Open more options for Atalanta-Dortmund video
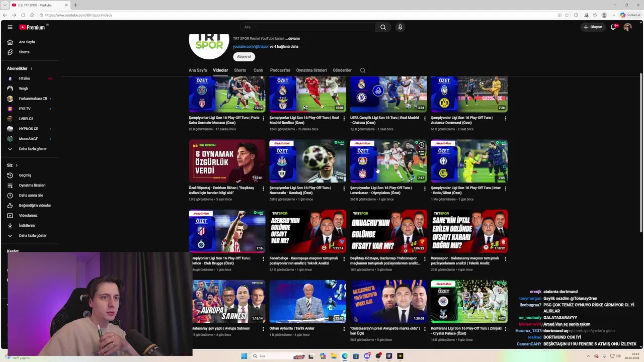The image size is (644, 362). tap(505, 119)
